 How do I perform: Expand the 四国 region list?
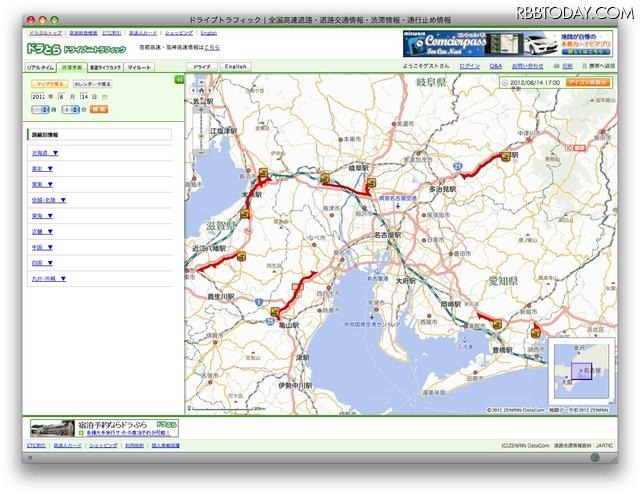tap(42, 263)
